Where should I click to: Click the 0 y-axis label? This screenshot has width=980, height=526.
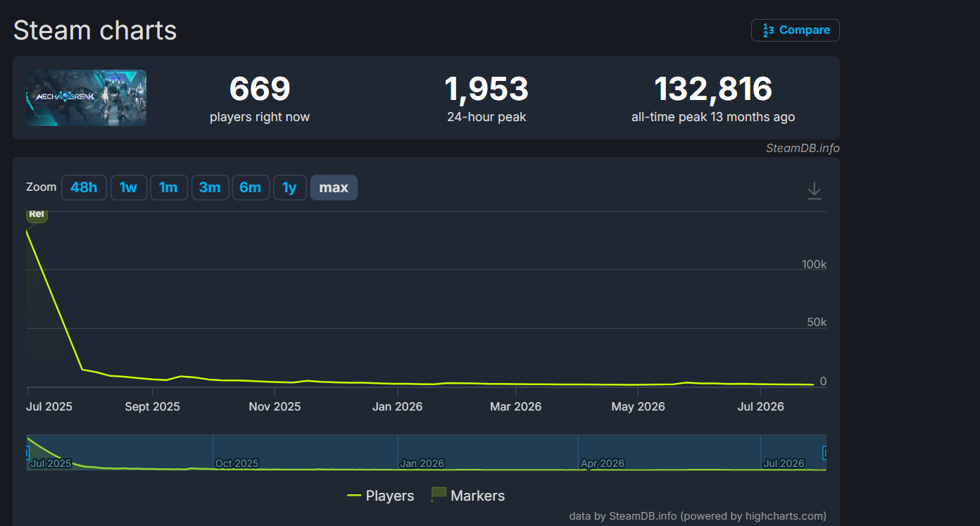click(x=823, y=381)
